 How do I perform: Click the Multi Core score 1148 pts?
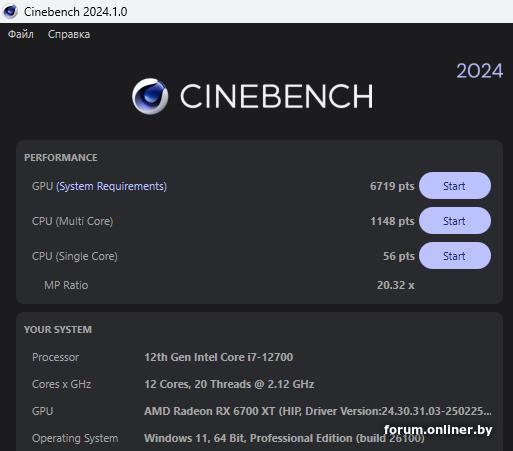pos(392,221)
